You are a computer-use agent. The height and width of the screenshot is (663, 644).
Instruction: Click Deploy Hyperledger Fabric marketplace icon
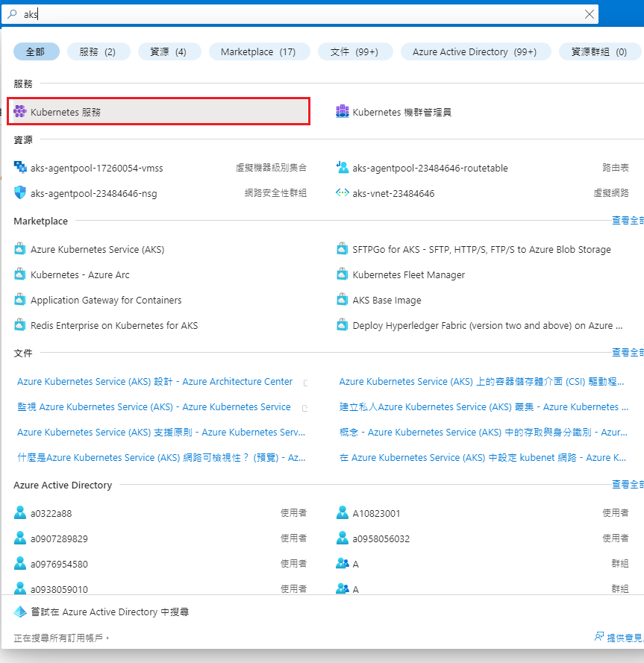coord(342,324)
